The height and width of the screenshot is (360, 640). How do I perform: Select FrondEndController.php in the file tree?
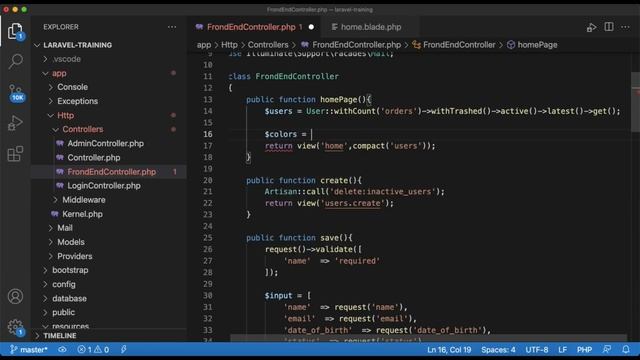[111, 172]
